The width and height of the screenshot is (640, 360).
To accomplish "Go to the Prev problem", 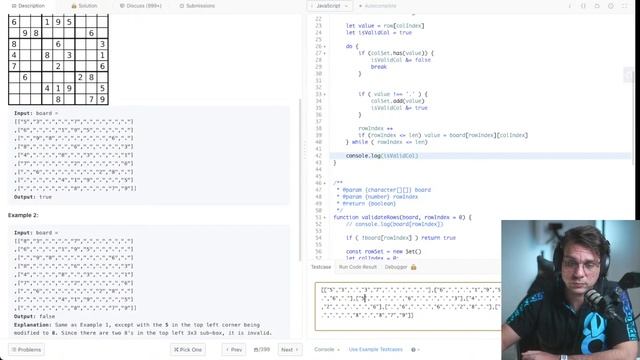I will [234, 350].
